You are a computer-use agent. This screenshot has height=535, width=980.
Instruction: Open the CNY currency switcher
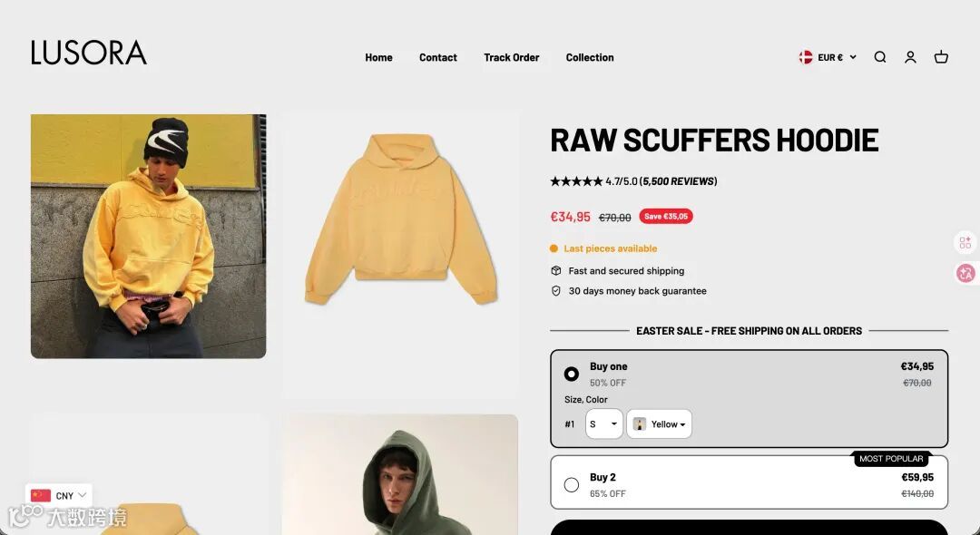click(x=59, y=496)
